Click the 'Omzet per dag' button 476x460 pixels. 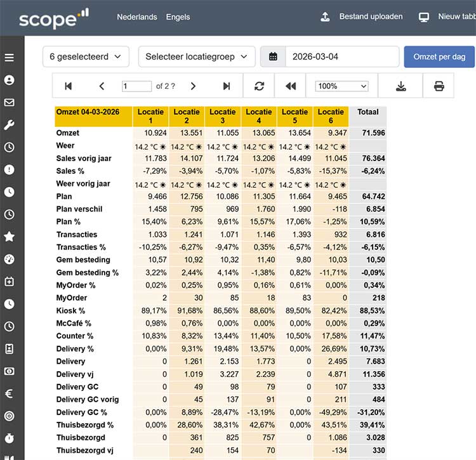tap(439, 56)
